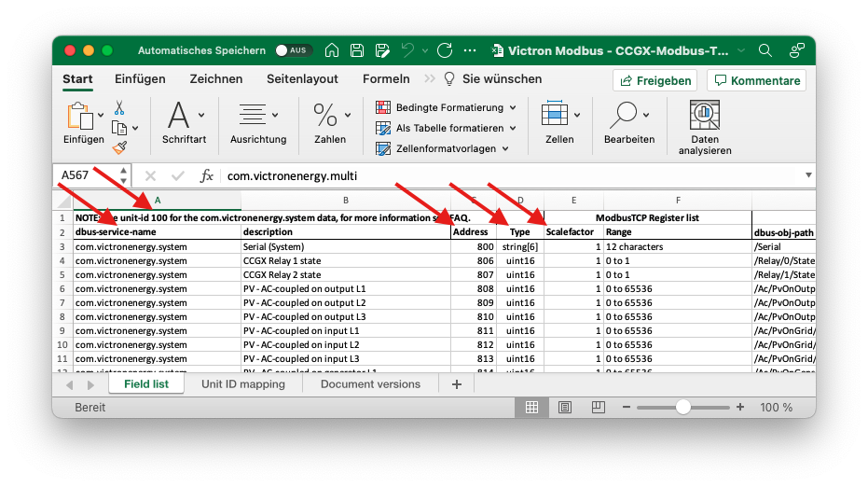868x487 pixels.
Task: Switch to Normal grid view icon
Action: [x=531, y=408]
